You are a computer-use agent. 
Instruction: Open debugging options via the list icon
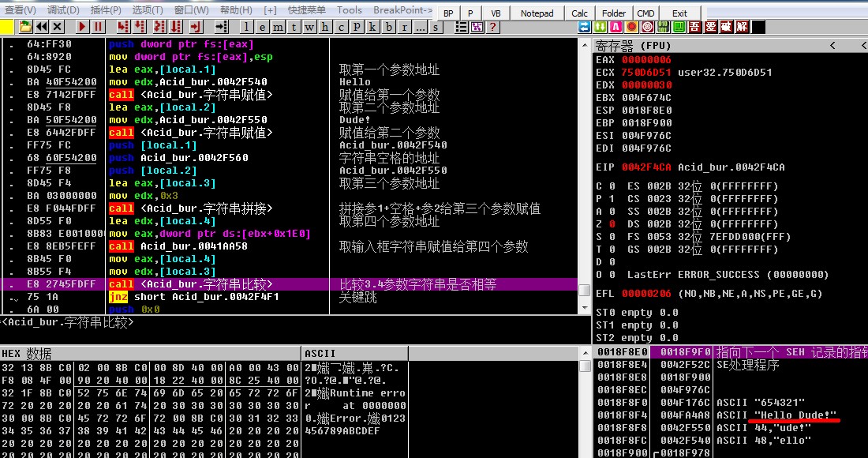(461, 27)
